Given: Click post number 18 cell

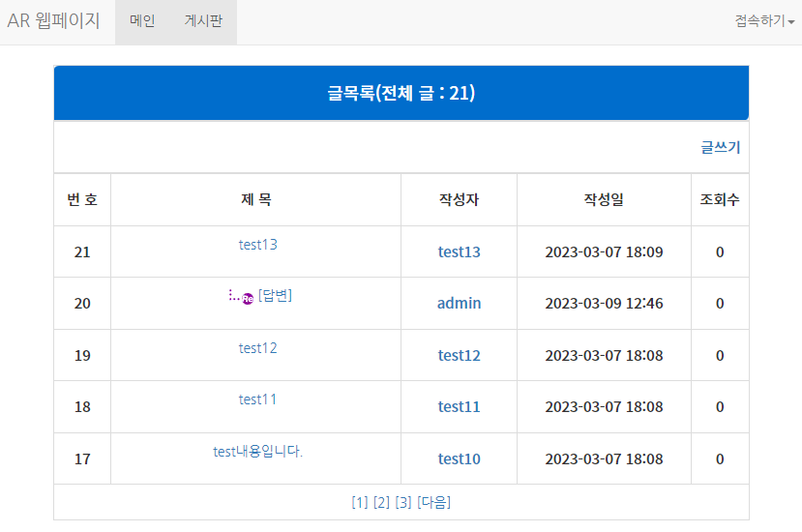Looking at the screenshot, I should click(82, 406).
